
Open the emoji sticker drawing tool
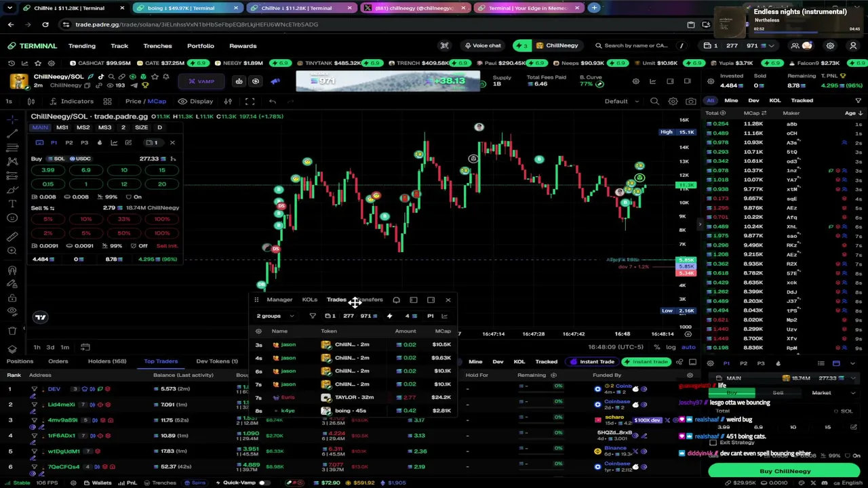pos(12,218)
